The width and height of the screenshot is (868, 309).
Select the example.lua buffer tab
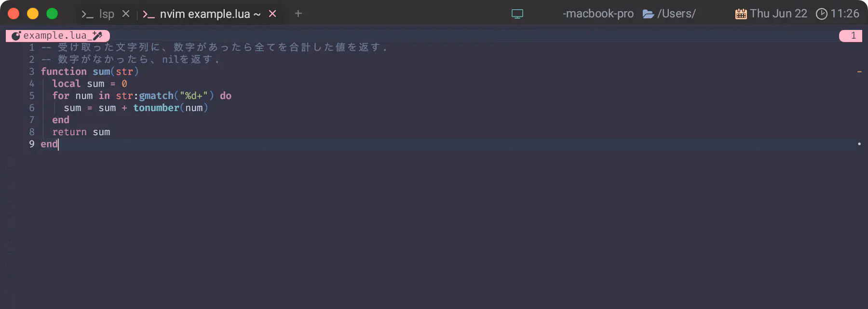click(58, 36)
